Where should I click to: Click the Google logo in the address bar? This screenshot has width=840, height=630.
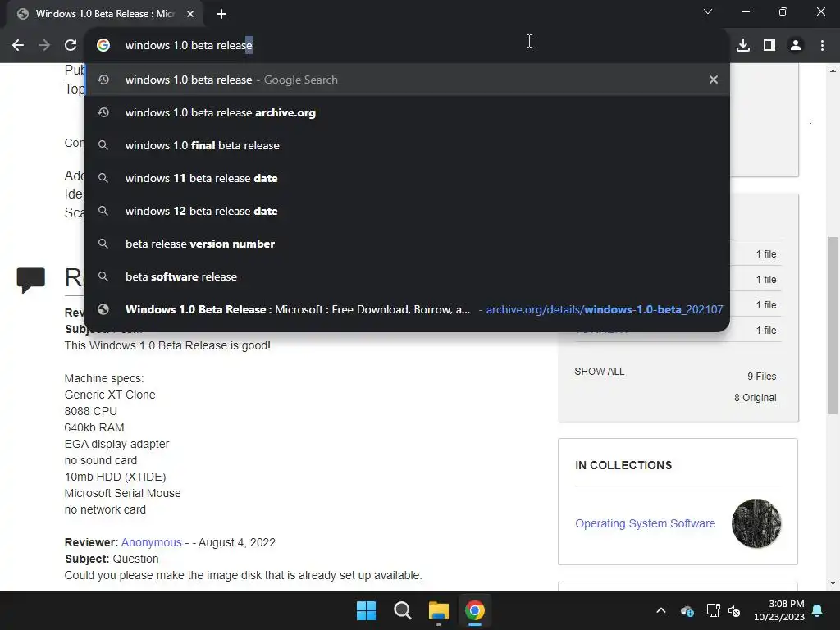pyautogui.click(x=103, y=46)
